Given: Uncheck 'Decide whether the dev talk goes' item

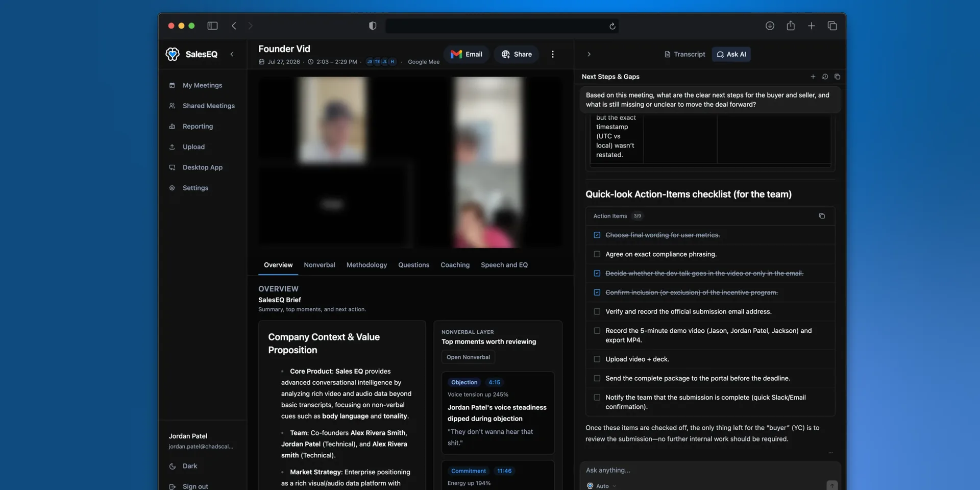Looking at the screenshot, I should (597, 273).
